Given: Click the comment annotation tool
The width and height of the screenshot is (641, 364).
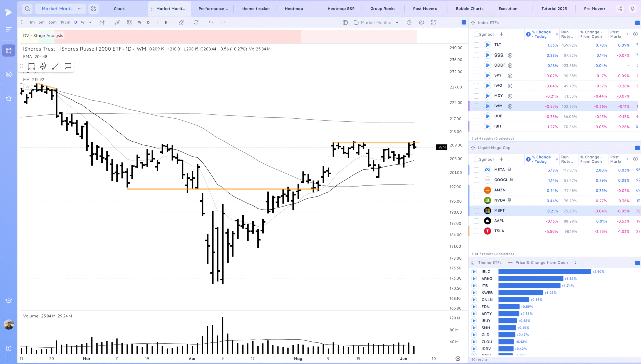Looking at the screenshot, I should pos(68,66).
